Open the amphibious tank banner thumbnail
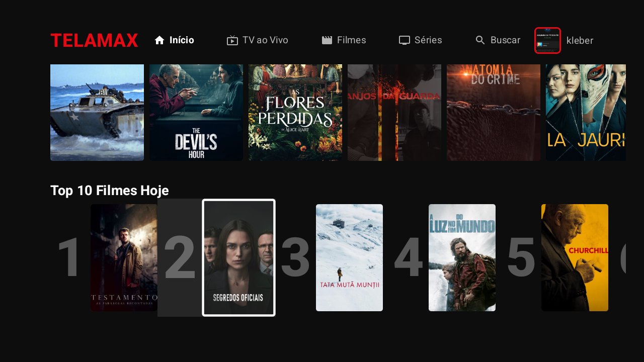Image resolution: width=644 pixels, height=362 pixels. (x=97, y=113)
